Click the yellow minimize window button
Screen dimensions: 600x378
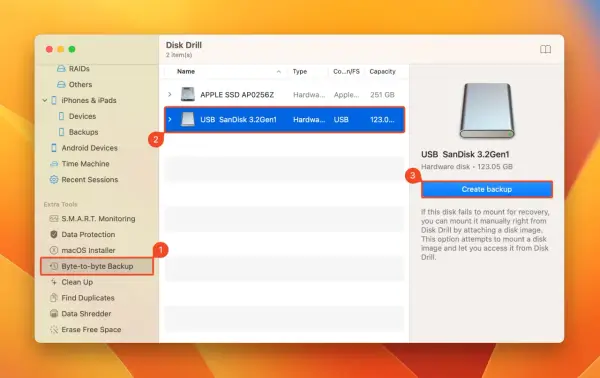[60, 49]
